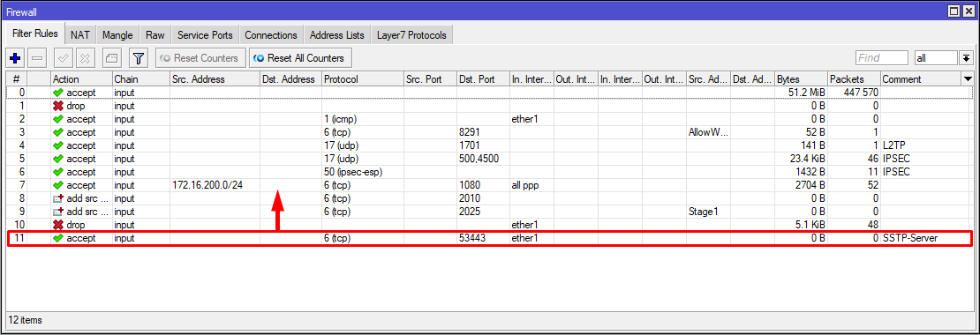The image size is (980, 335).
Task: Reset Counters button
Action: click(x=200, y=58)
